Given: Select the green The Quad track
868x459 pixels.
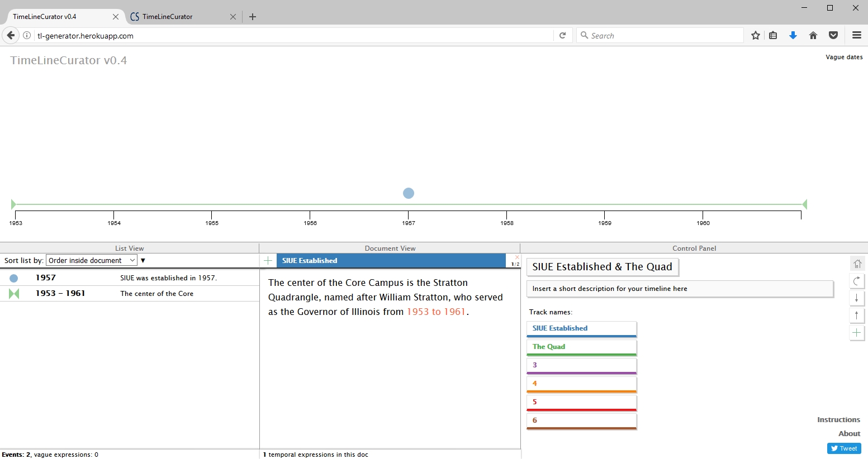Looking at the screenshot, I should [x=581, y=347].
